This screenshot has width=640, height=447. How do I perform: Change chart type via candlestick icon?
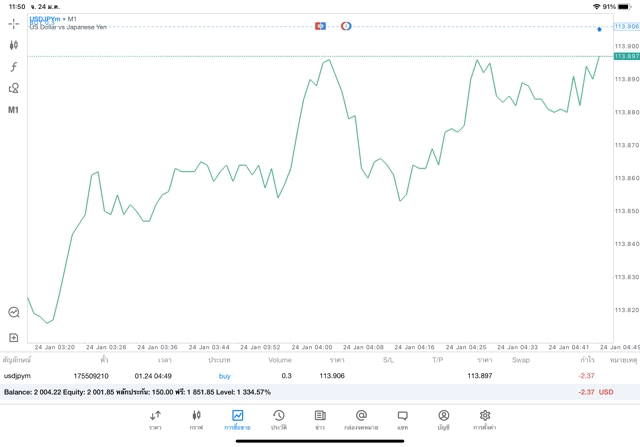click(x=14, y=45)
